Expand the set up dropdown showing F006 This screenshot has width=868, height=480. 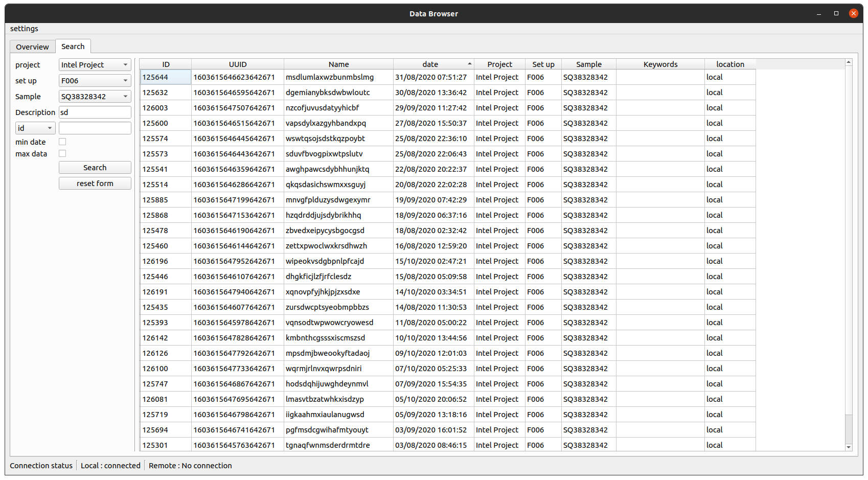[95, 81]
